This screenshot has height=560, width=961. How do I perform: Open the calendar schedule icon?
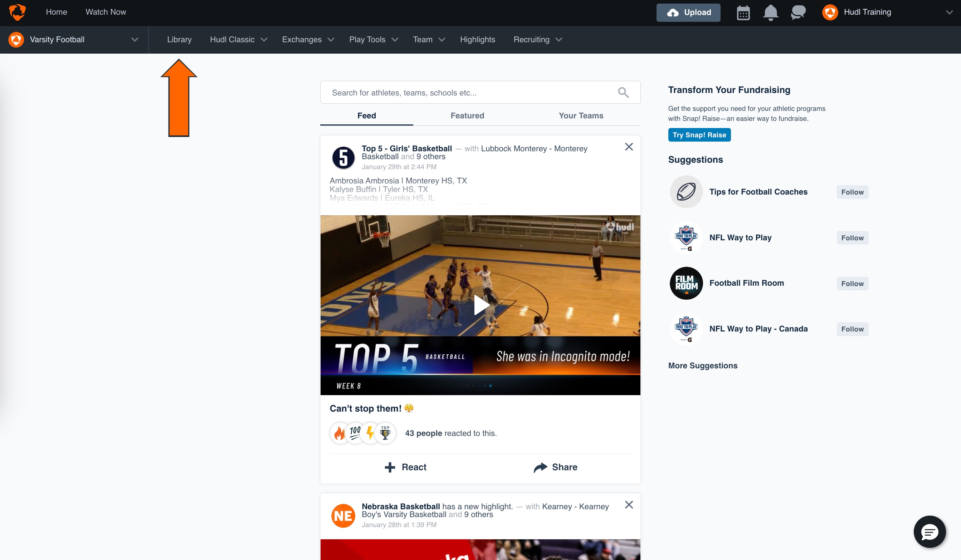[743, 12]
